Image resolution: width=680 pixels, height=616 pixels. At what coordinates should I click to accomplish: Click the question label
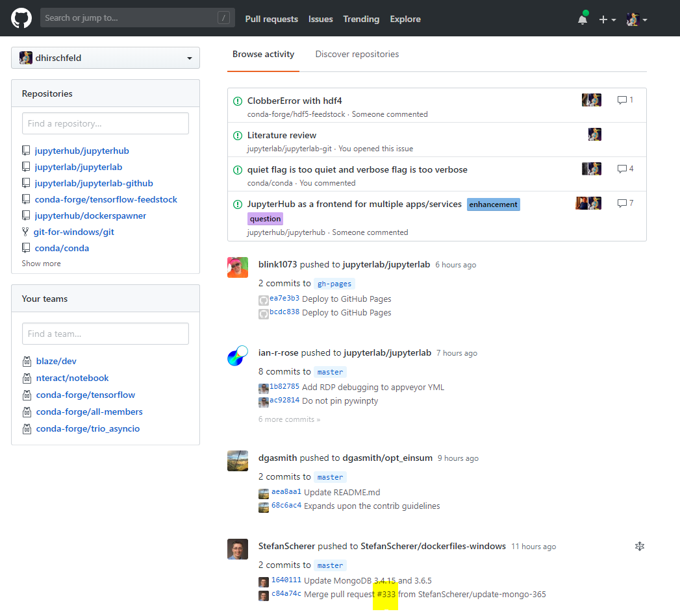(265, 219)
